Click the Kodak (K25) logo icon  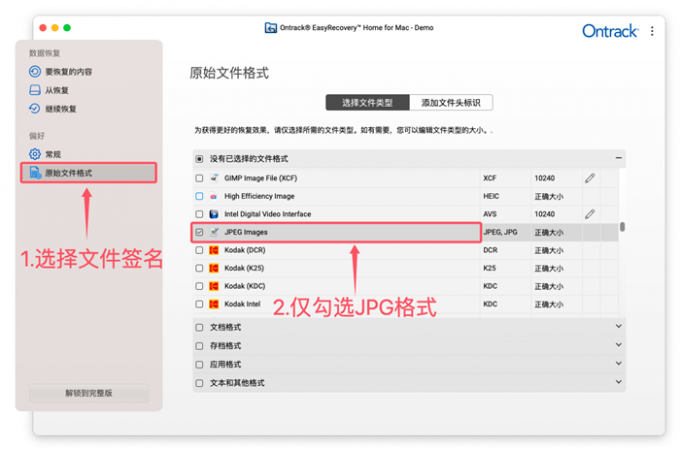point(214,268)
